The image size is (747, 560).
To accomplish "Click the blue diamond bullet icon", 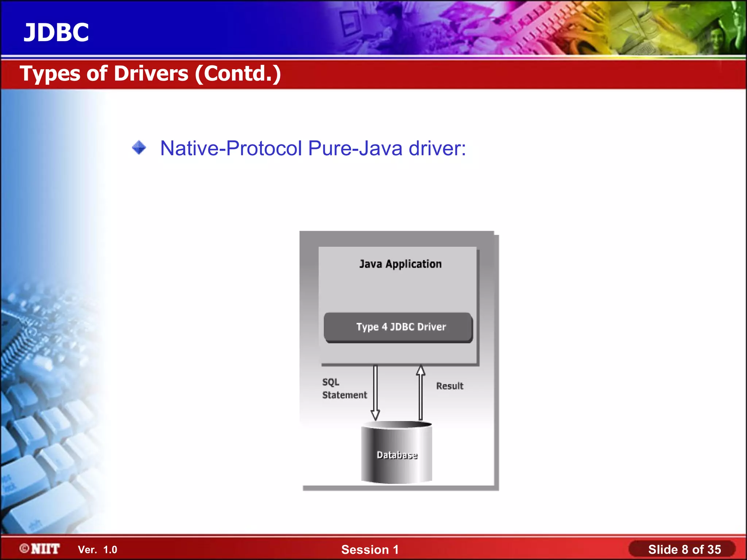I will coord(139,148).
